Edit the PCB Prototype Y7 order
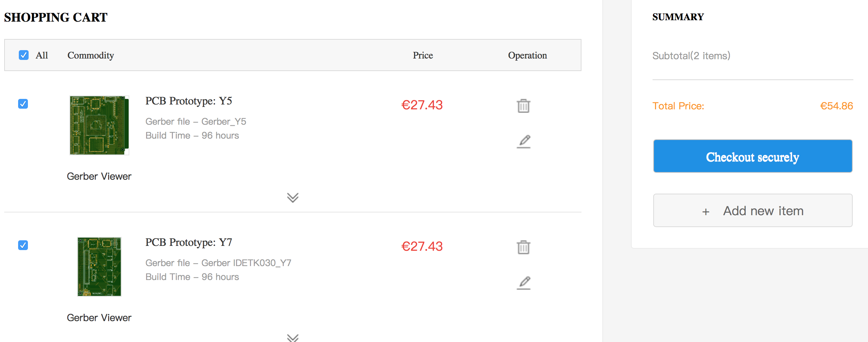 click(x=524, y=283)
